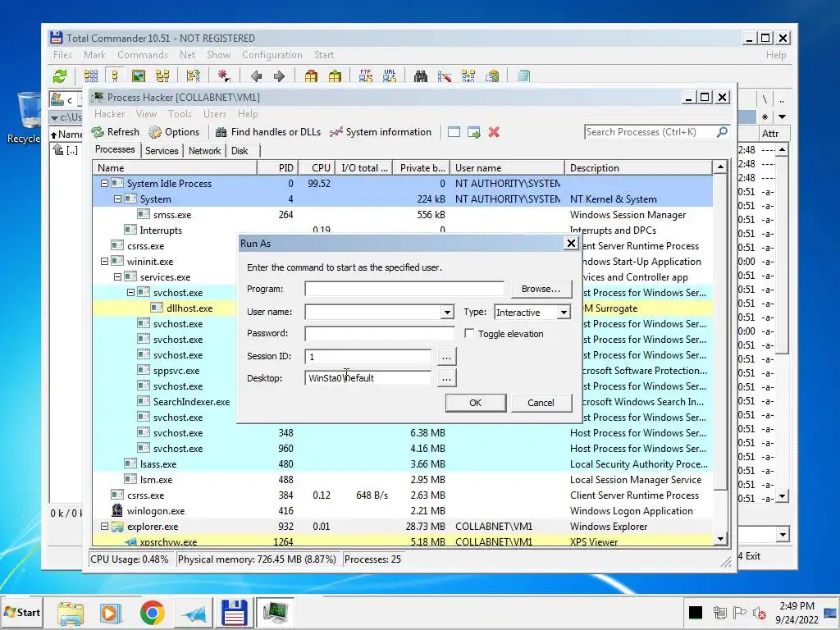The height and width of the screenshot is (630, 840).
Task: Open the Users menu
Action: point(214,114)
